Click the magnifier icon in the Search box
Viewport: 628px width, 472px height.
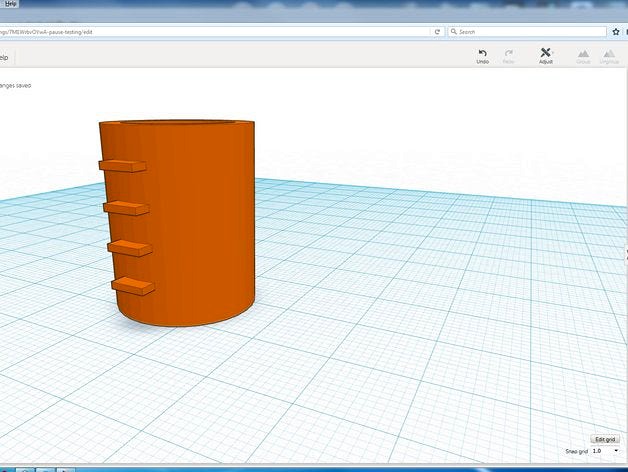pos(454,31)
